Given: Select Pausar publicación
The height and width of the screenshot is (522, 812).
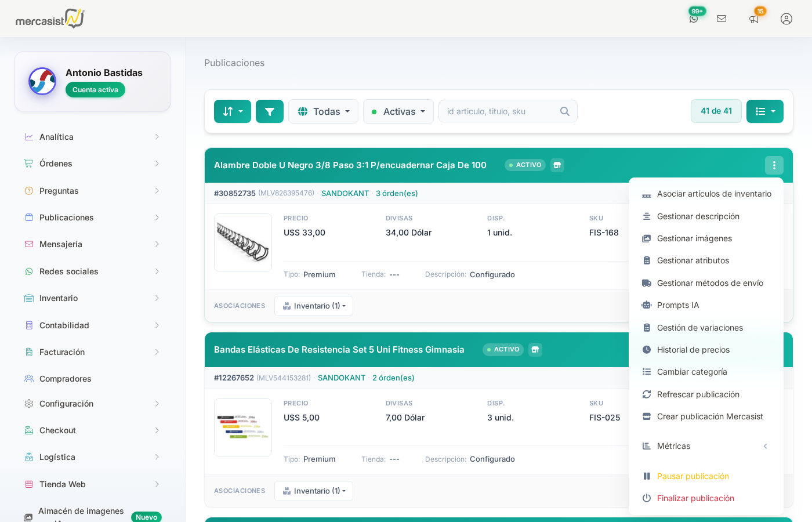Looking at the screenshot, I should point(706,476).
